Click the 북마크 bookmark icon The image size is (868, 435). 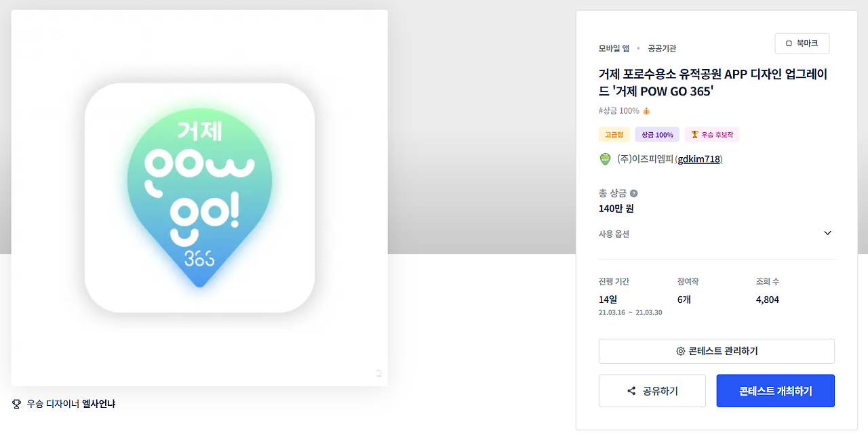pos(789,43)
